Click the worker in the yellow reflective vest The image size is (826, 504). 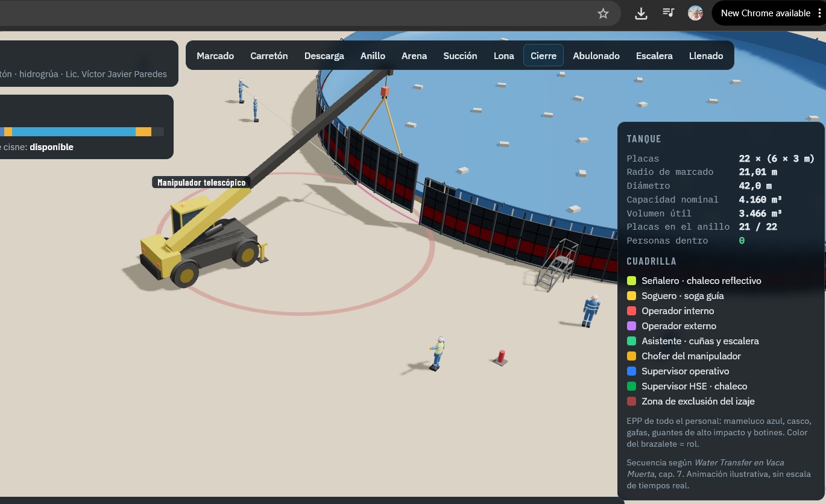point(438,353)
